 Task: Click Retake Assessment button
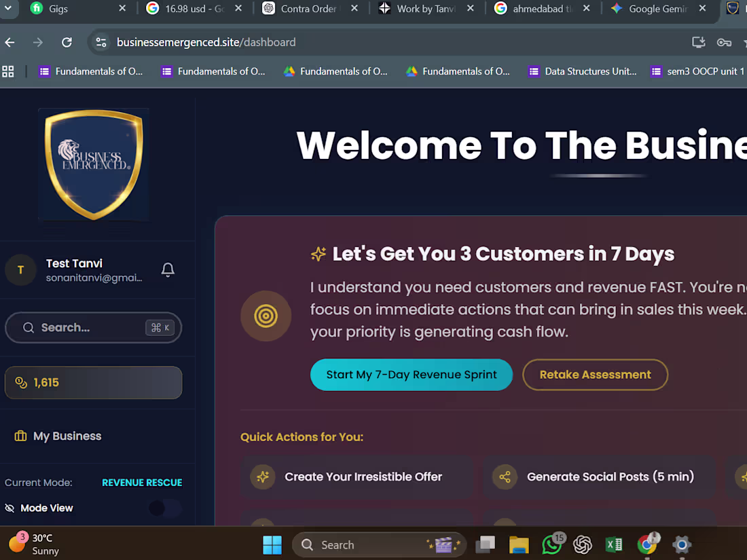[595, 375]
